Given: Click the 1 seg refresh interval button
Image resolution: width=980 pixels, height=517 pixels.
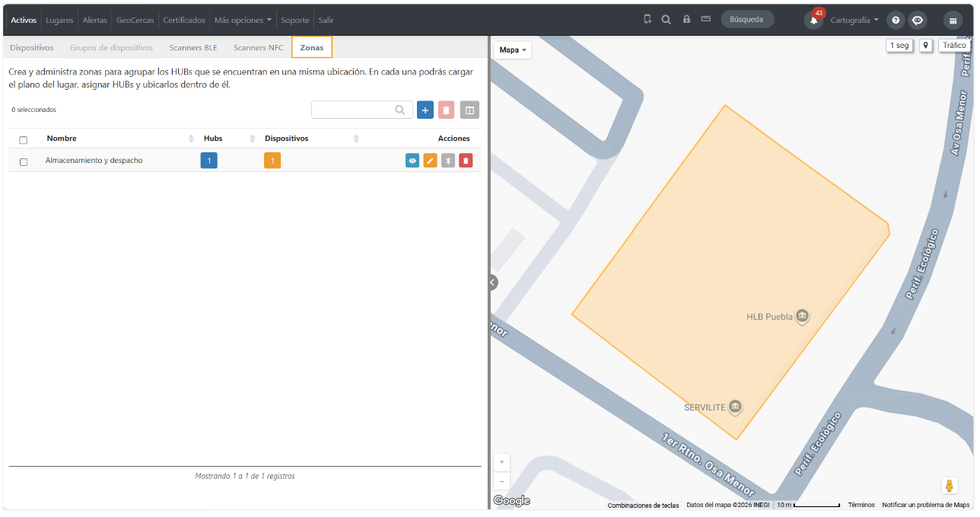Looking at the screenshot, I should pos(900,46).
